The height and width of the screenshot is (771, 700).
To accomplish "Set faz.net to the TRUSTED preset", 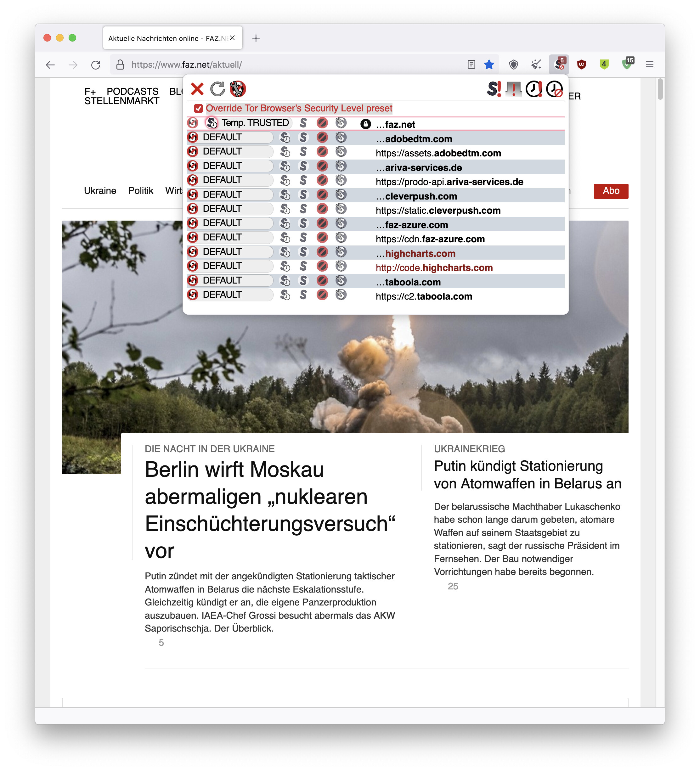I will tap(303, 123).
